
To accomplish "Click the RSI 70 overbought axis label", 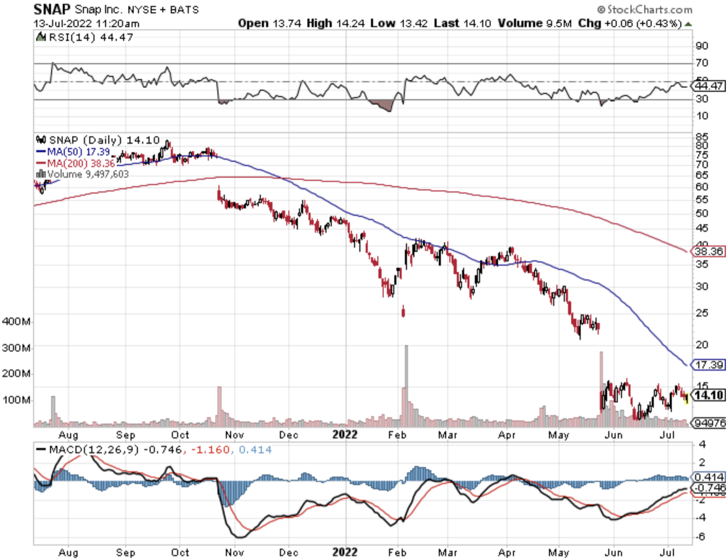I will pyautogui.click(x=702, y=63).
